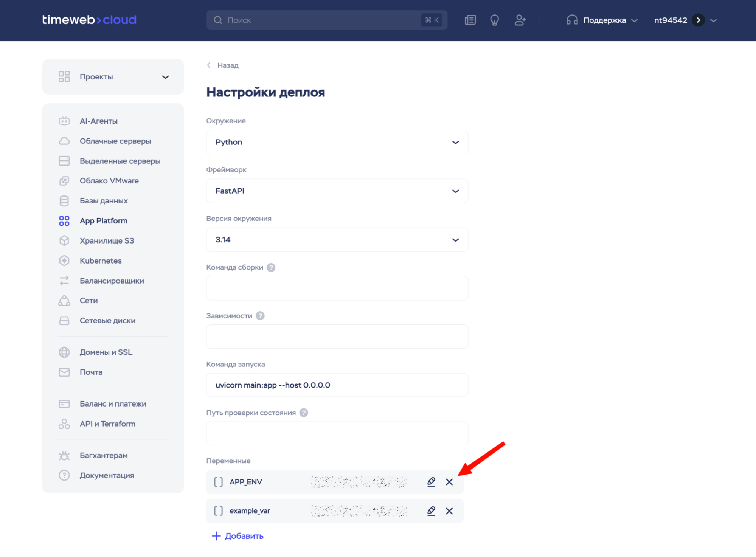Viewport: 756px width, 557px height.
Task: Open the Фреймворк dropdown showing FastAPI
Action: click(337, 191)
